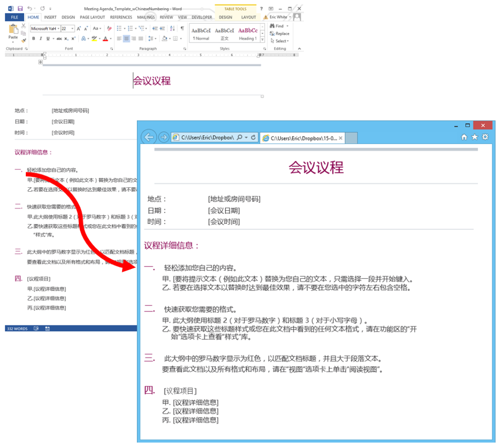
Task: Apply the red font color
Action: [105, 39]
